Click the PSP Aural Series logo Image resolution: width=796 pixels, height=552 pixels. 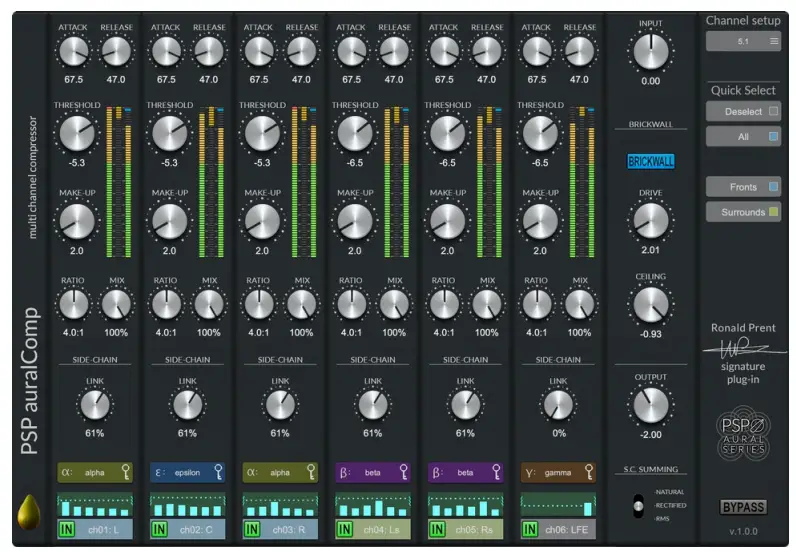(x=743, y=433)
